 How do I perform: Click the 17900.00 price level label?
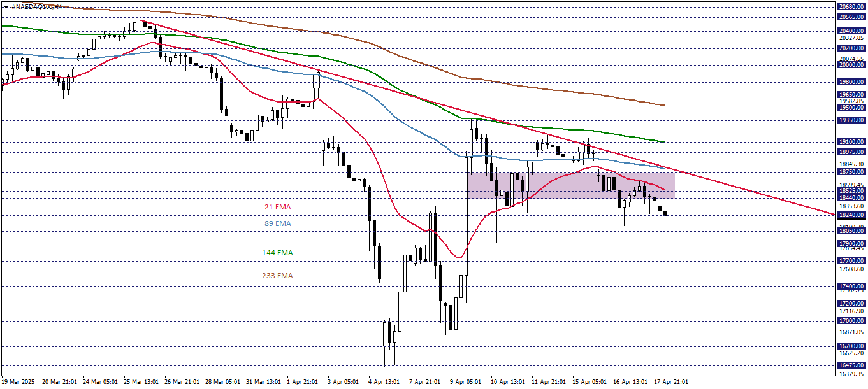[x=851, y=244]
